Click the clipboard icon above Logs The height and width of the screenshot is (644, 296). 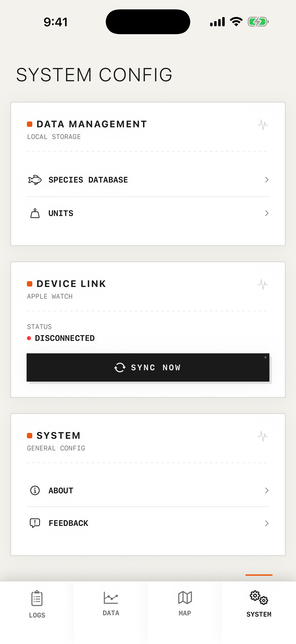(x=37, y=598)
